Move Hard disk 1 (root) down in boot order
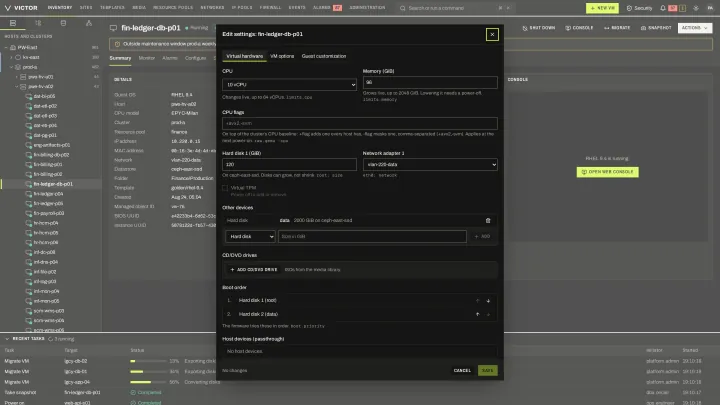Viewport: 720px width, 405px height. click(x=488, y=301)
